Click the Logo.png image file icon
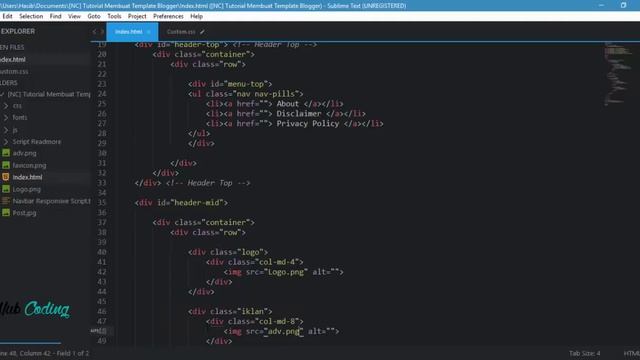The height and width of the screenshot is (360, 640). (x=6, y=189)
